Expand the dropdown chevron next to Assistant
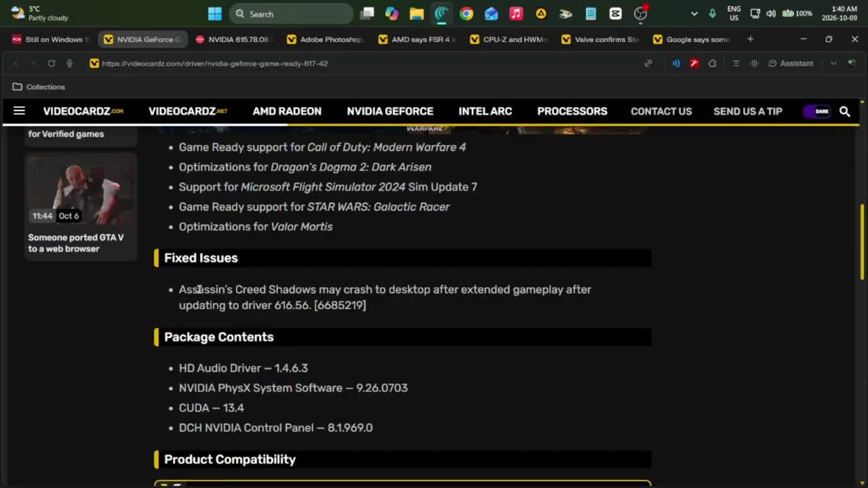 (x=833, y=63)
